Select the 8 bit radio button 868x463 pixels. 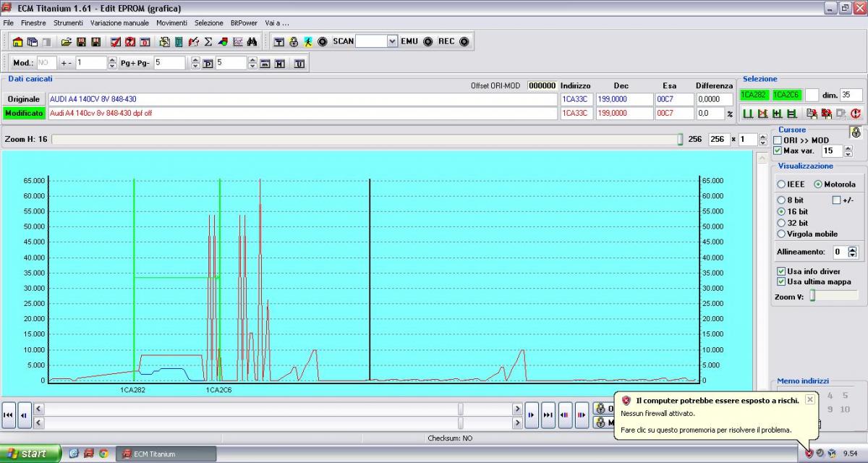pos(781,200)
